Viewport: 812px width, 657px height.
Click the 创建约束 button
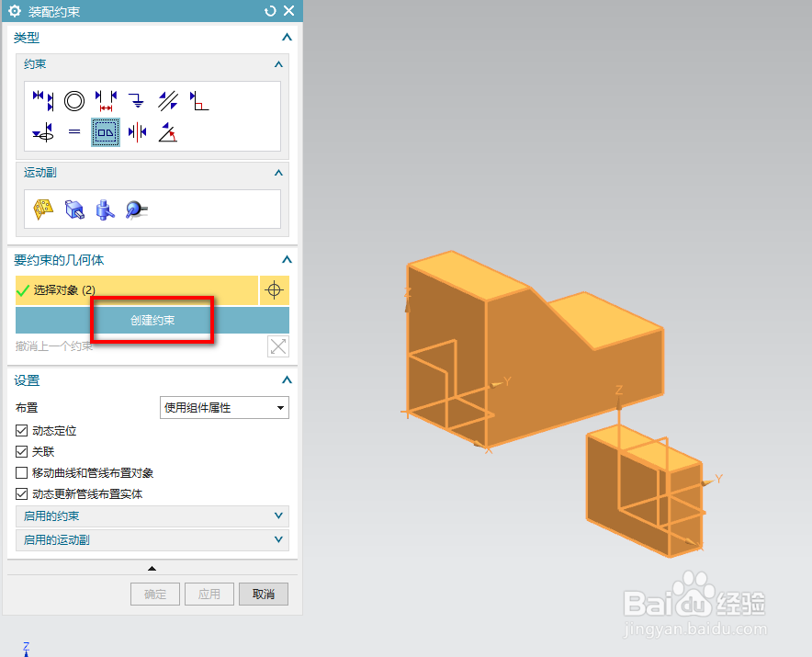[152, 320]
